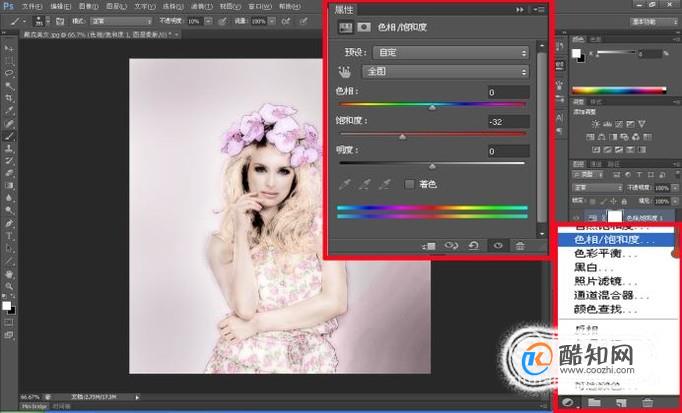Select the Hand tool
Viewport: 682px width, 413px height.
click(x=9, y=274)
